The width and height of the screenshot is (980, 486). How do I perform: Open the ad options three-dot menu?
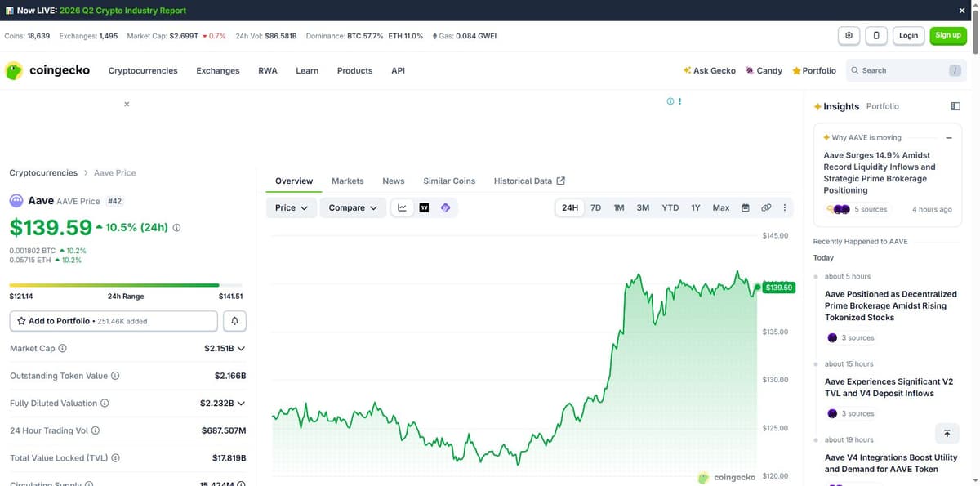pyautogui.click(x=680, y=101)
